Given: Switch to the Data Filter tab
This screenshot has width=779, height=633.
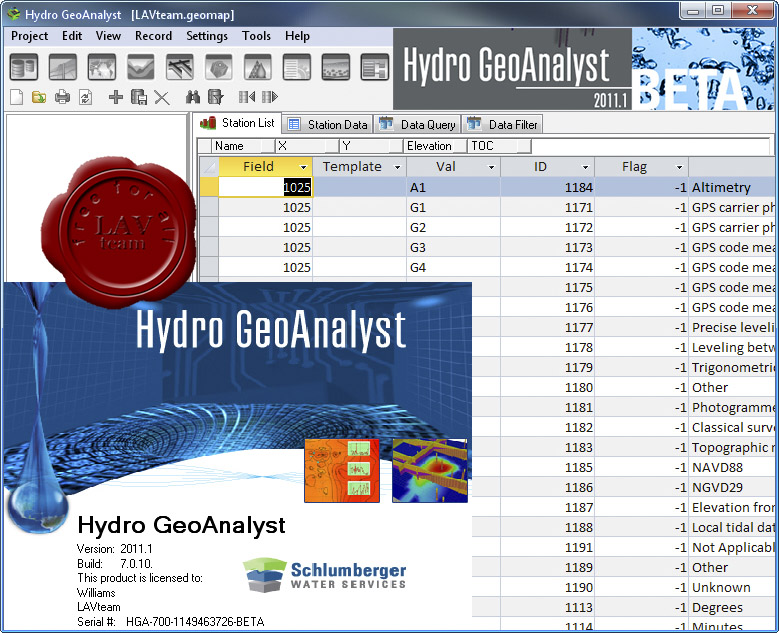Looking at the screenshot, I should coord(502,124).
